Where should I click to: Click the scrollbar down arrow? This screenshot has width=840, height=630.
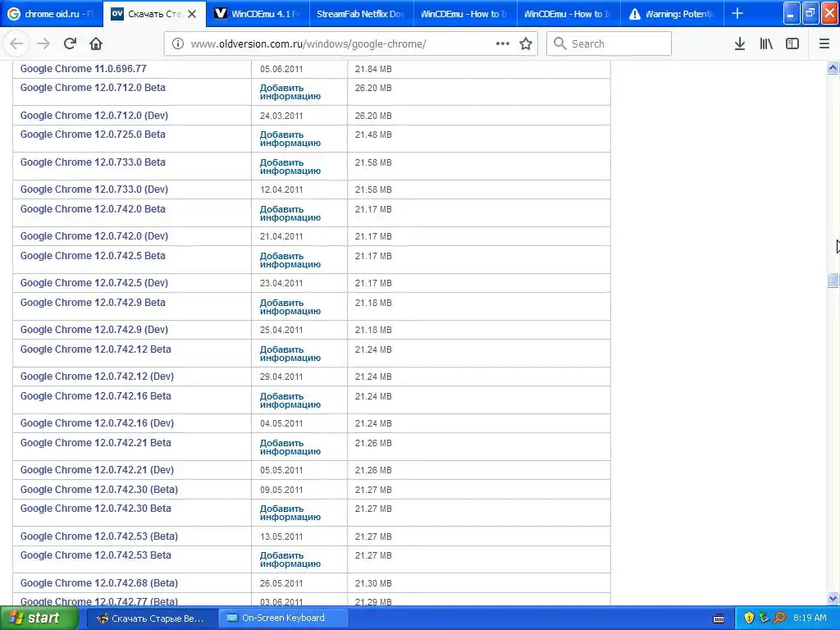(x=833, y=598)
